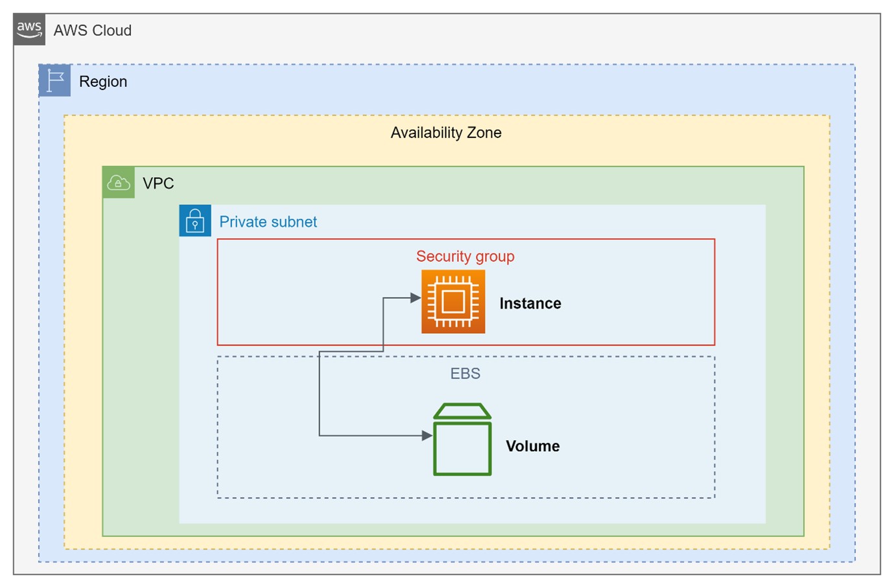Click the bold "Instance" label
894x588 pixels.
point(530,303)
